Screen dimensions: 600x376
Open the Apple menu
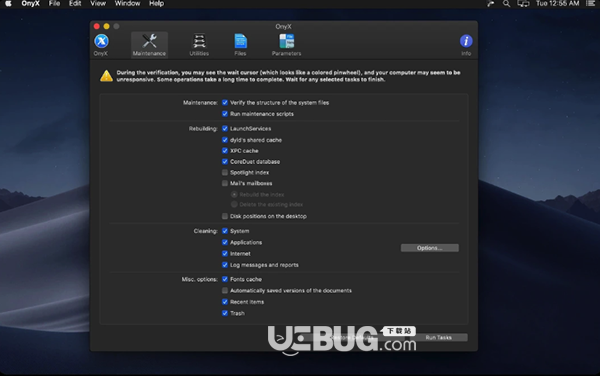tap(8, 4)
